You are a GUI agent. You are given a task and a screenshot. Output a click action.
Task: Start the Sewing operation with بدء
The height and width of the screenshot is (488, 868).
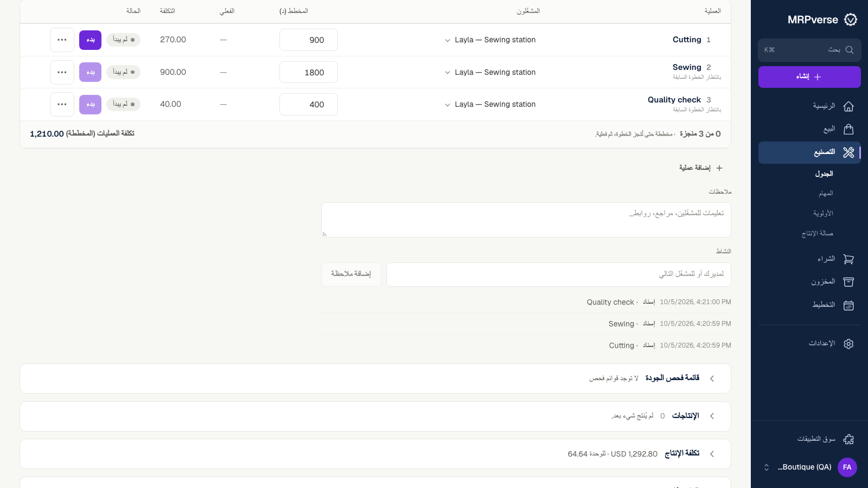90,72
